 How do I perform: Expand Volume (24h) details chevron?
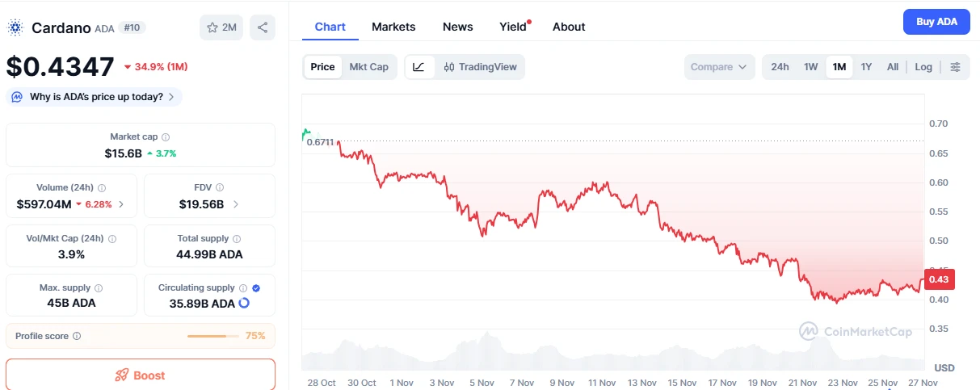121,204
